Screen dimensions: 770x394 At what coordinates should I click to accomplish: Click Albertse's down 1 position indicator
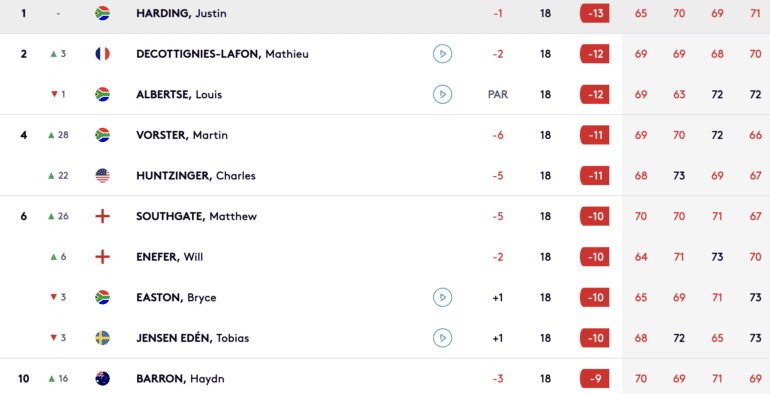click(x=58, y=94)
